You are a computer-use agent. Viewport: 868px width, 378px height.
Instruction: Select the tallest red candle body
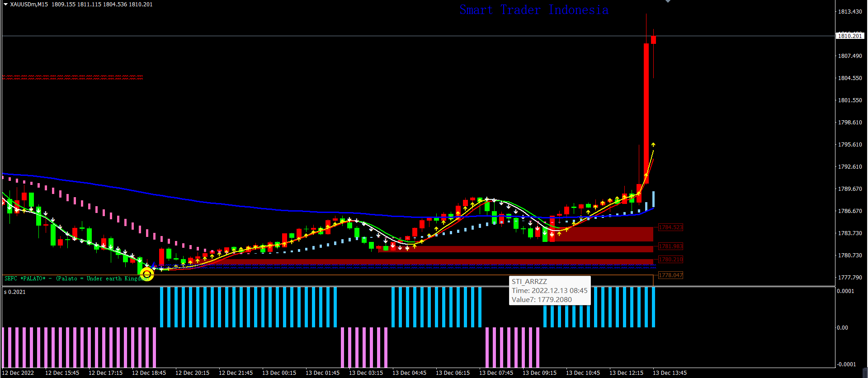(646, 113)
